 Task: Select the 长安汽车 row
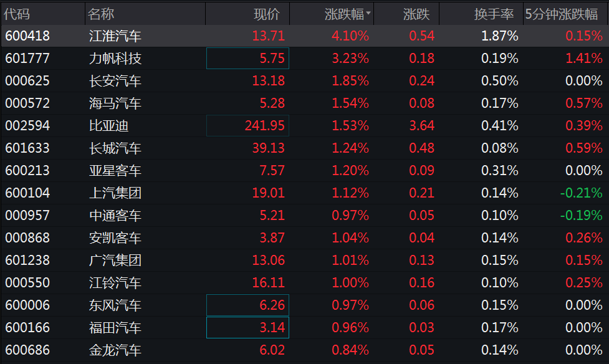pos(304,81)
